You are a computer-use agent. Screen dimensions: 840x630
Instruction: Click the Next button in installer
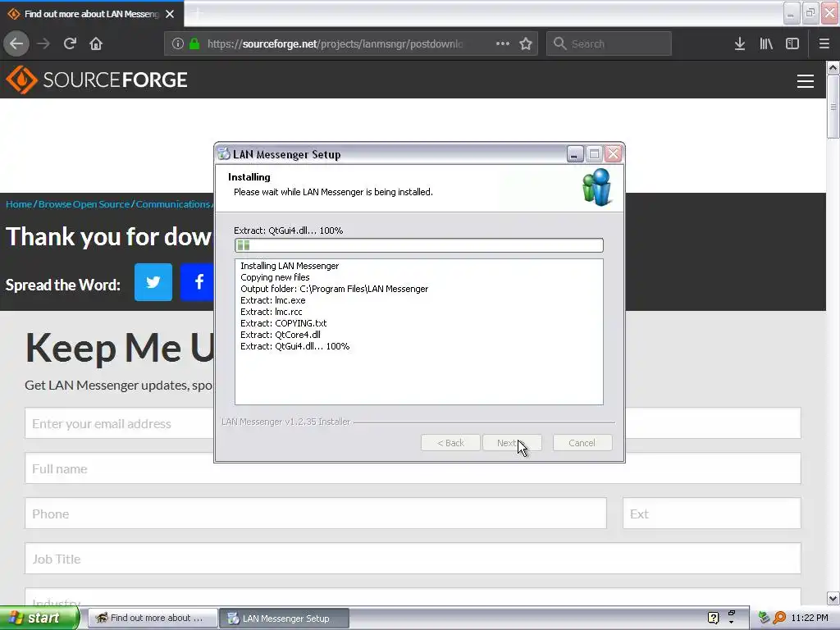pos(512,443)
